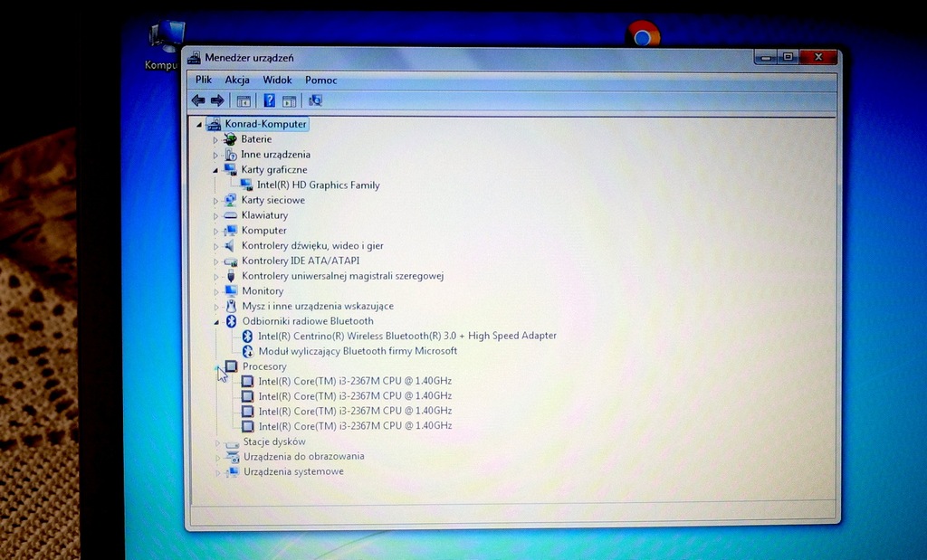This screenshot has width=927, height=560.
Task: Open the Plik menu
Action: click(204, 80)
